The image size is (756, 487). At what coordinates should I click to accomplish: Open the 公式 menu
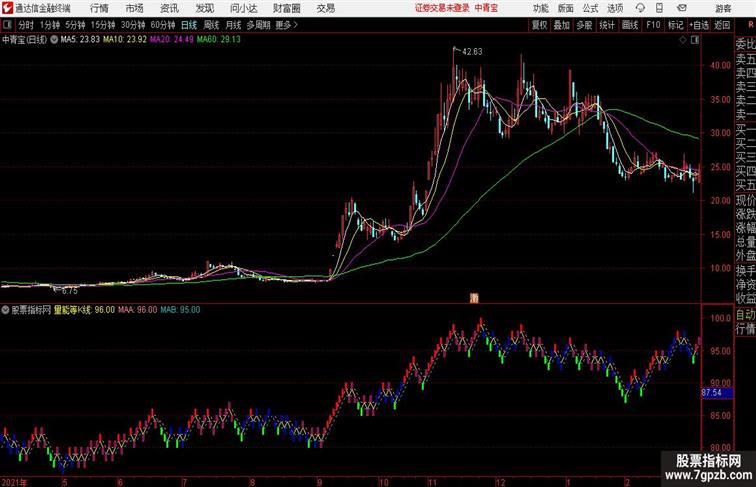coord(590,8)
